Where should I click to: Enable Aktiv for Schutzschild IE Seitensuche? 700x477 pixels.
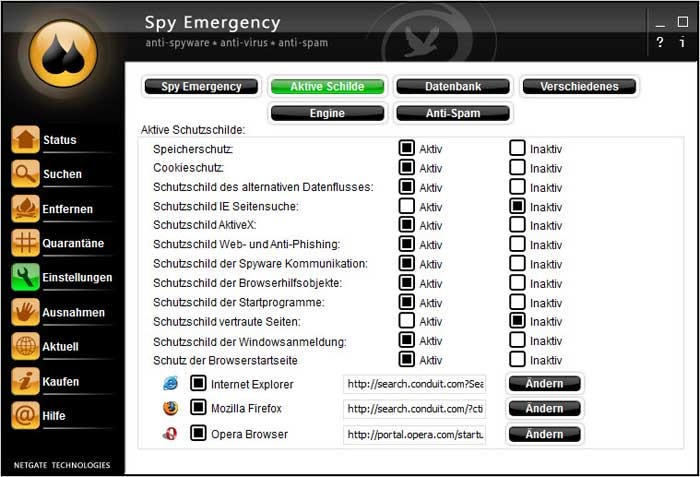pyautogui.click(x=407, y=206)
